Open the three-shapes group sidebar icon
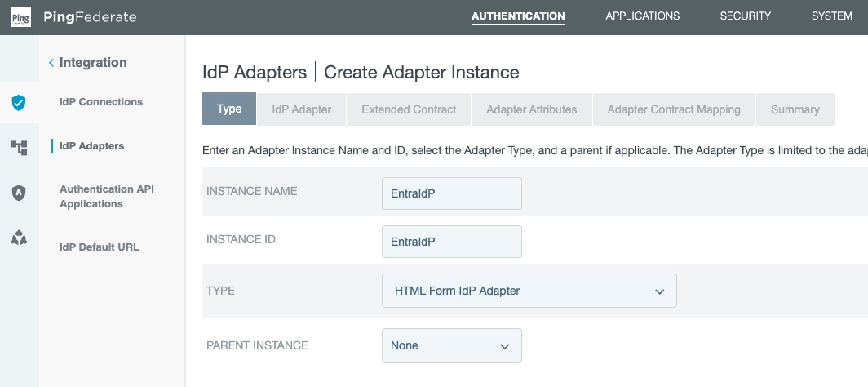 [19, 238]
